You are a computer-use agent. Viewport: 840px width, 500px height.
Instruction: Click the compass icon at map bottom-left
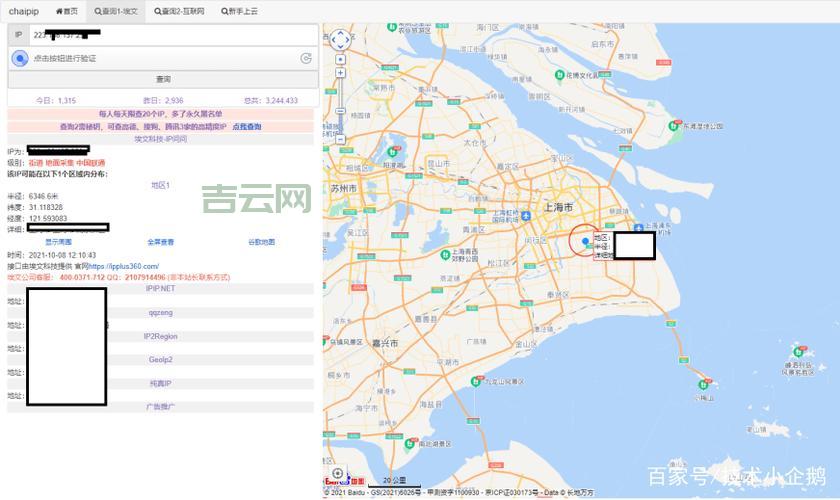[338, 473]
